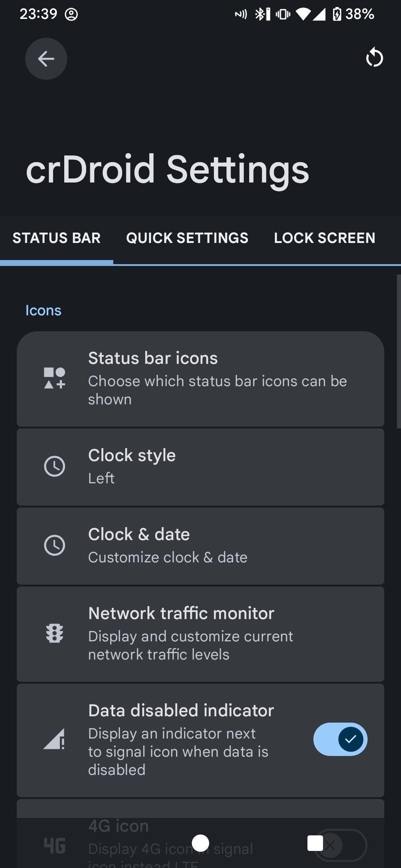Image resolution: width=401 pixels, height=868 pixels.
Task: Toggle the 4G icon switch
Action: [340, 845]
